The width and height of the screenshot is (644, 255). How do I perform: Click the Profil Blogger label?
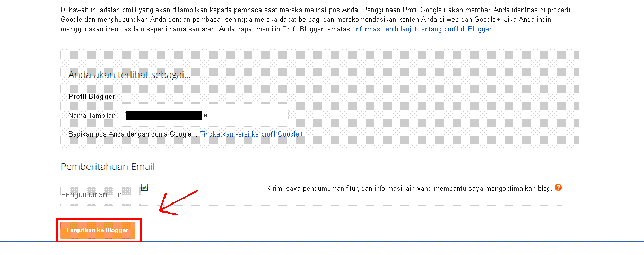pyautogui.click(x=92, y=97)
